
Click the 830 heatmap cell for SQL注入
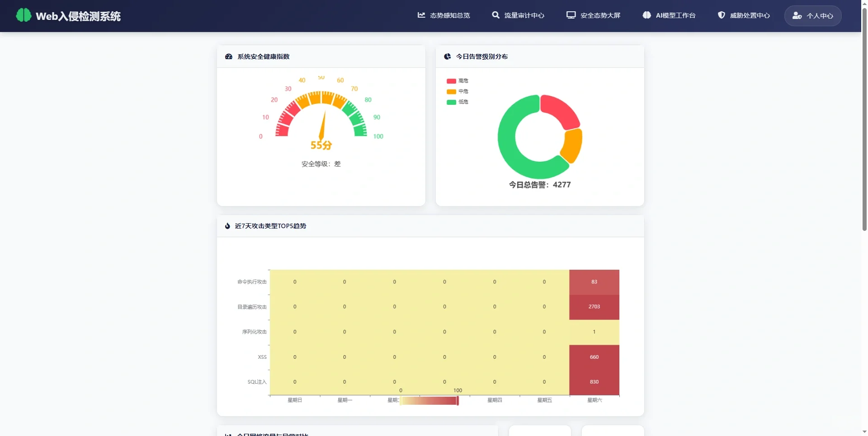[x=594, y=382]
